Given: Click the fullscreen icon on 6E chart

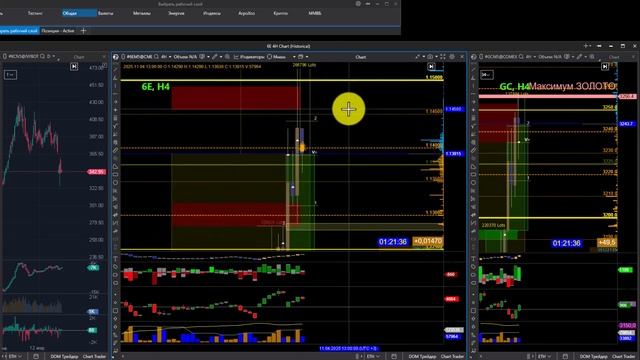Looking at the screenshot, I should coord(443,57).
